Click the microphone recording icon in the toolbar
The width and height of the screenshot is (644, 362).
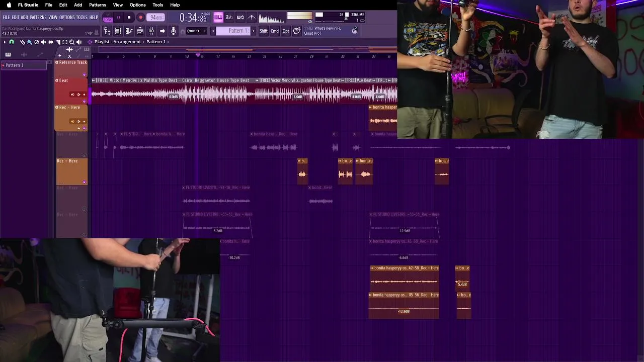[x=173, y=31]
